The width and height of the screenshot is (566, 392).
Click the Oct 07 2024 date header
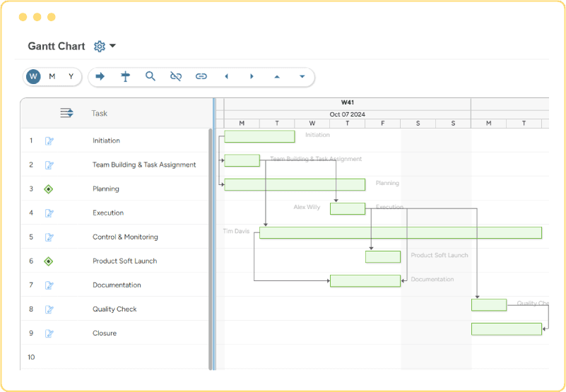tap(347, 114)
